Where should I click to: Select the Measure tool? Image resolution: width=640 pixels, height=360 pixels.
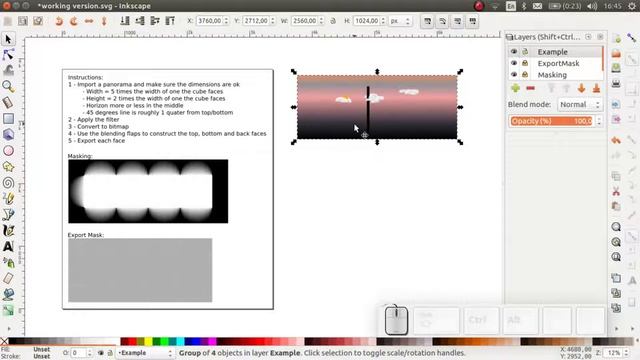click(8, 102)
